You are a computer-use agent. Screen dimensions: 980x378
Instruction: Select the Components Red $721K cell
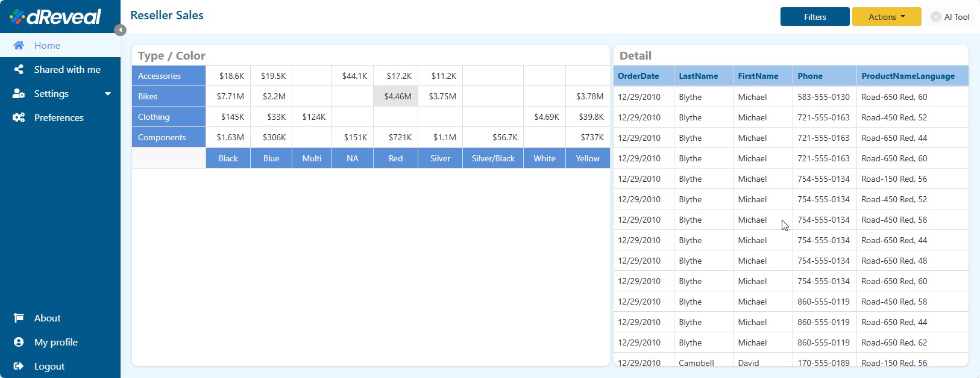tap(395, 137)
